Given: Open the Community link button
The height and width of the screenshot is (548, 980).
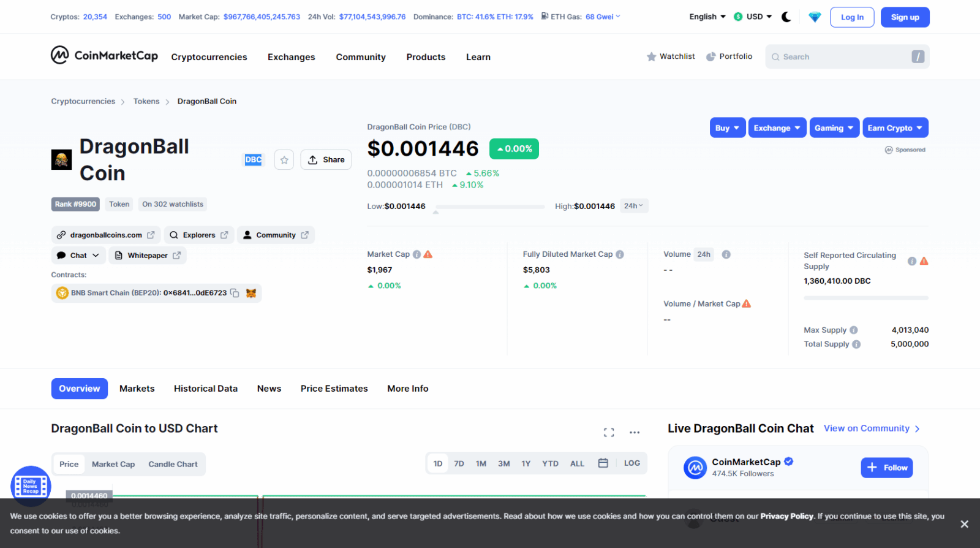Looking at the screenshot, I should (x=276, y=235).
